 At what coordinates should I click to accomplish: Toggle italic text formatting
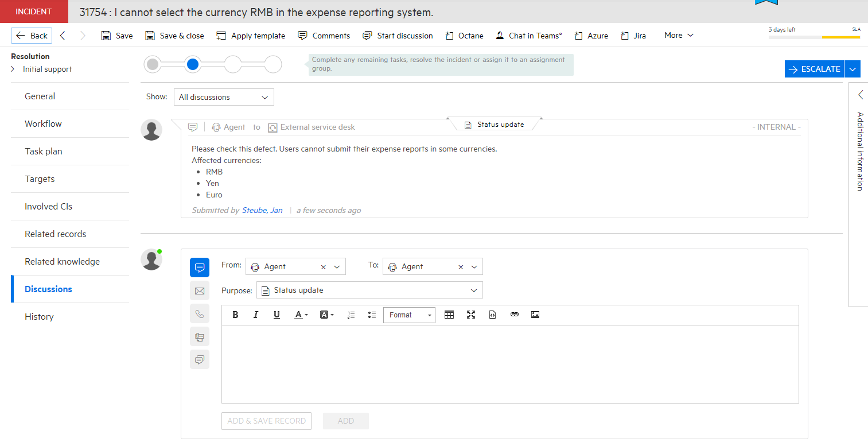(x=256, y=315)
